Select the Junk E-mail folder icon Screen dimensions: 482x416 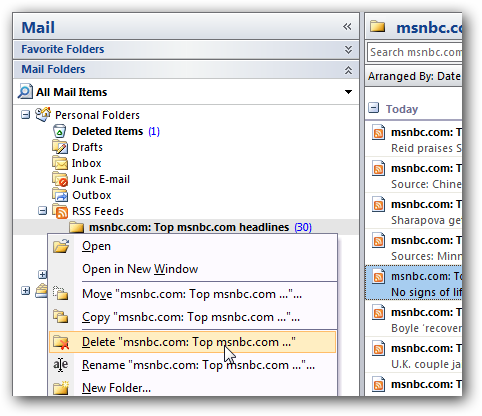(60, 179)
